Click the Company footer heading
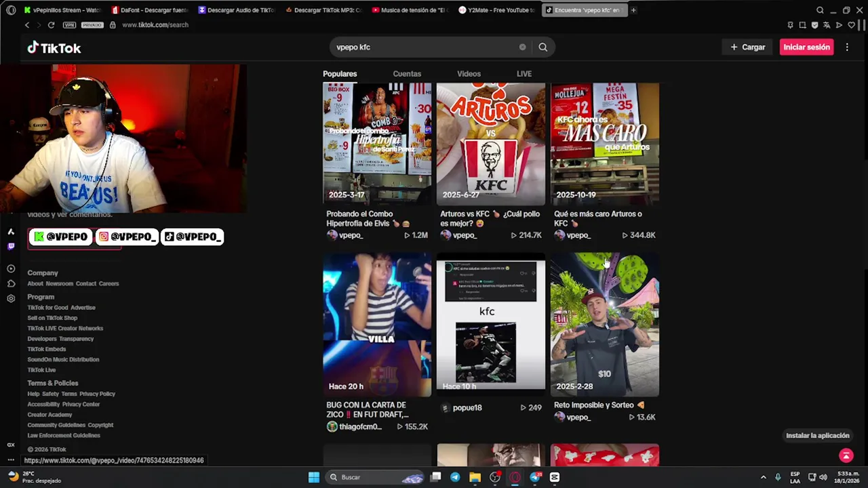 43,273
